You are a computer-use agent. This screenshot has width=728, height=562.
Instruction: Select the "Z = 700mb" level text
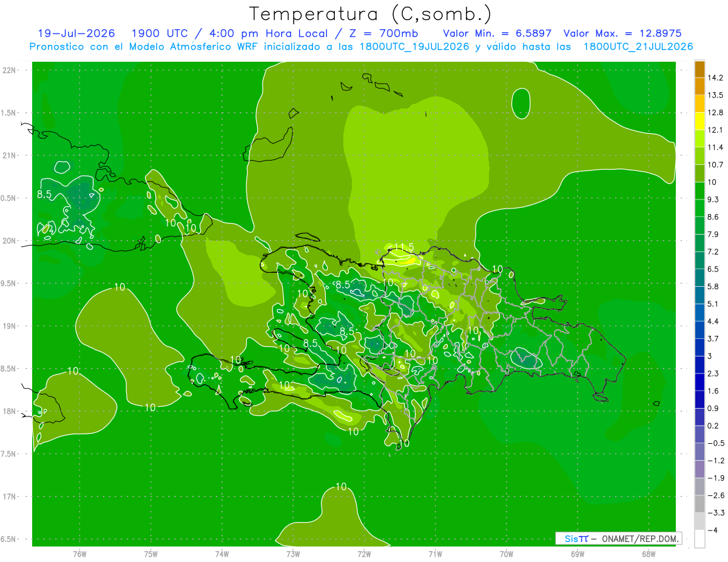385,33
